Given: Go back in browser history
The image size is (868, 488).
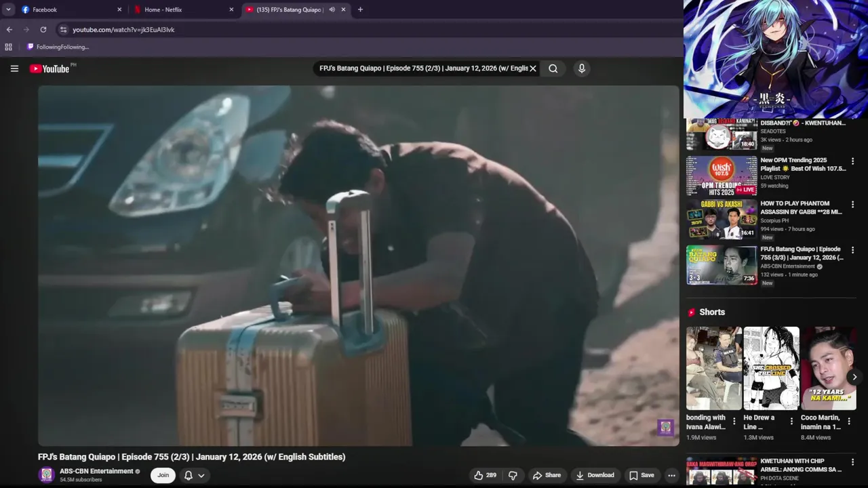Looking at the screenshot, I should (9, 30).
